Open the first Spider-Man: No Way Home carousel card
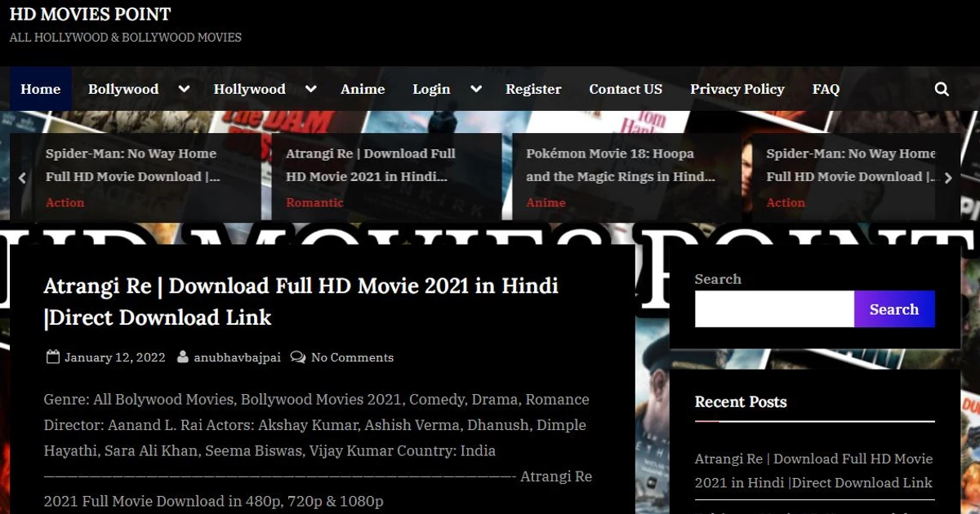 pyautogui.click(x=132, y=165)
